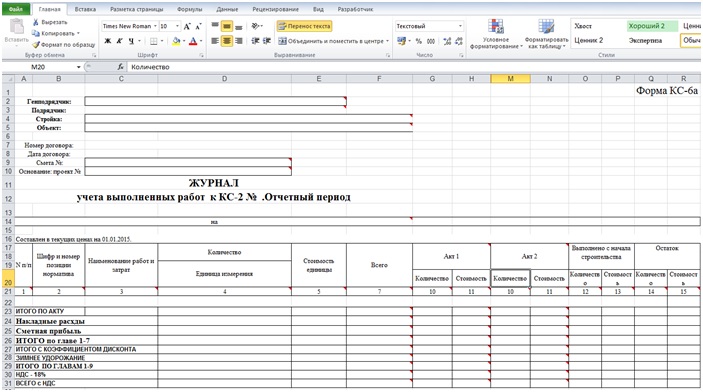Align text left

click(215, 41)
